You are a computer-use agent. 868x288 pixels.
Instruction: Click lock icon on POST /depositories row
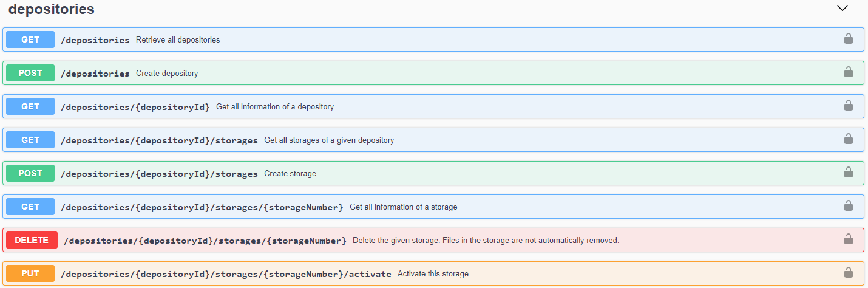click(x=848, y=72)
